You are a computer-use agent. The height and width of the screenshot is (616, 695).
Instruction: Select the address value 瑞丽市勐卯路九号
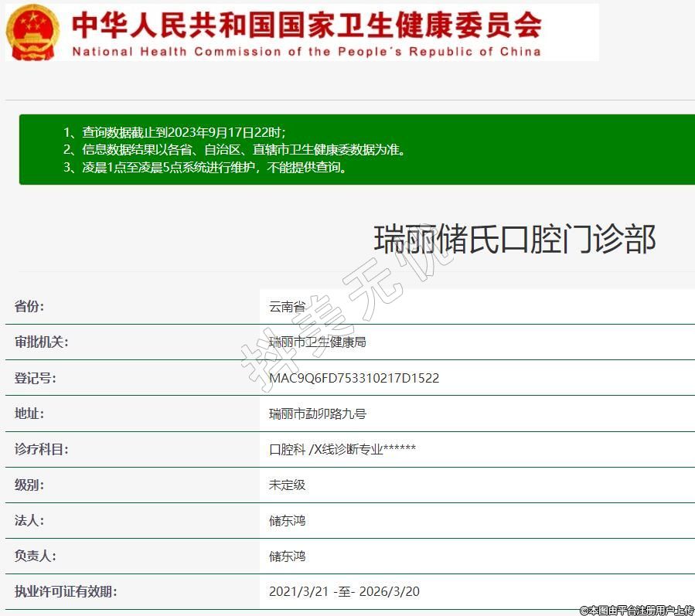317,414
